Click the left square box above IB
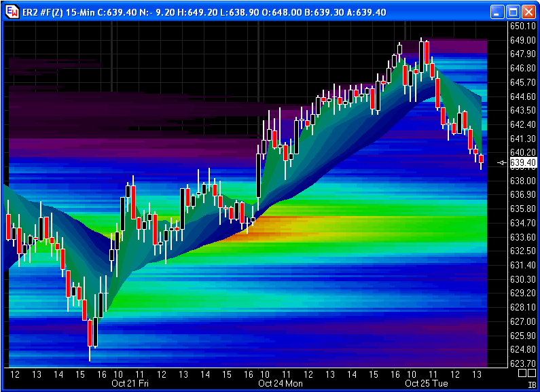The width and height of the screenshot is (540, 392). tap(522, 373)
